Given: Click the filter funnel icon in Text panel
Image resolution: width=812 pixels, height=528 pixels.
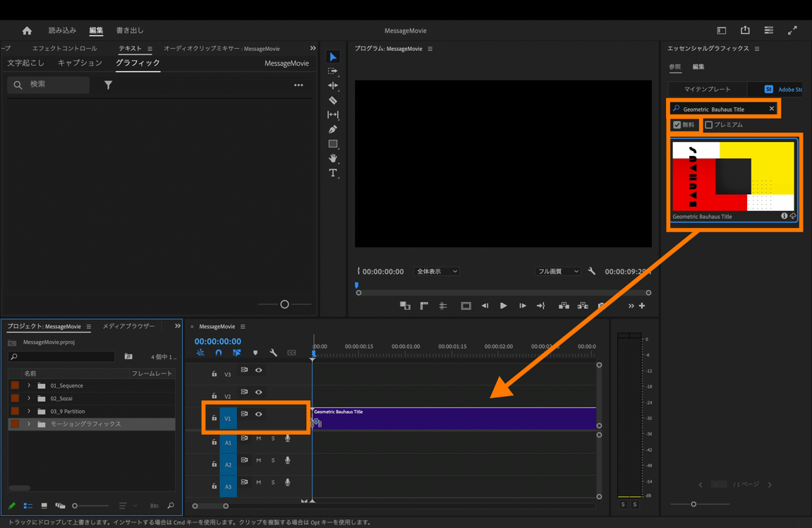Looking at the screenshot, I should click(x=108, y=85).
